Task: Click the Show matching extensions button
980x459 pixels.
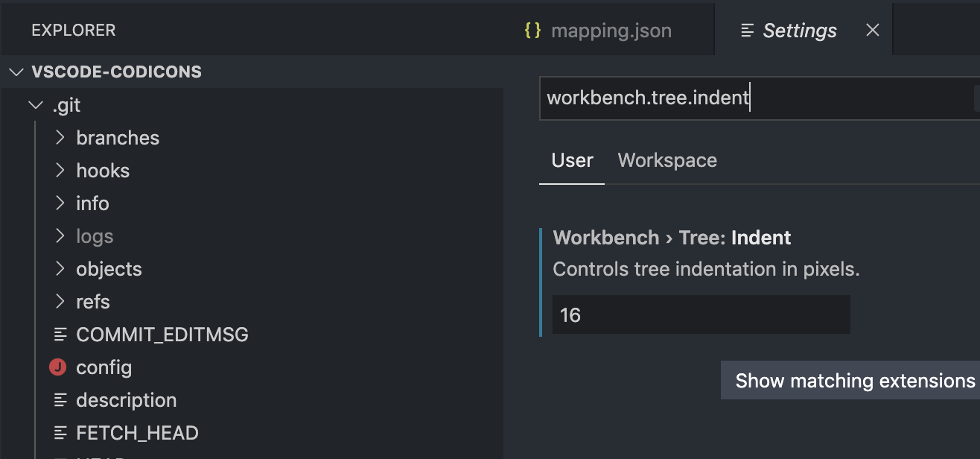Action: click(x=853, y=380)
